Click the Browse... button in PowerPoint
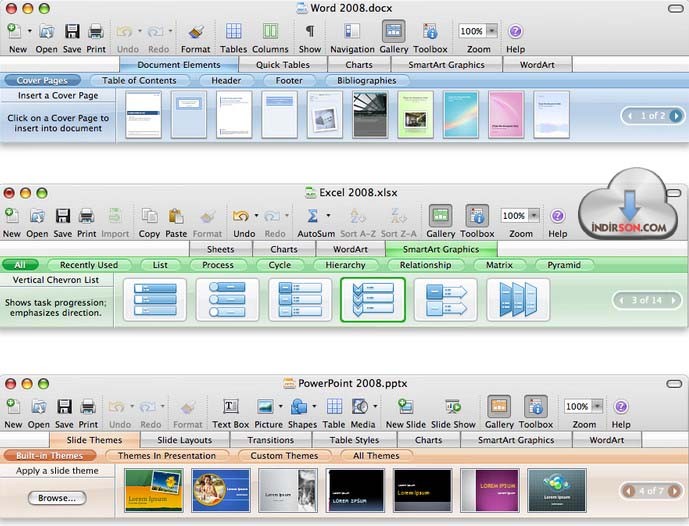The width and height of the screenshot is (689, 526). click(57, 498)
